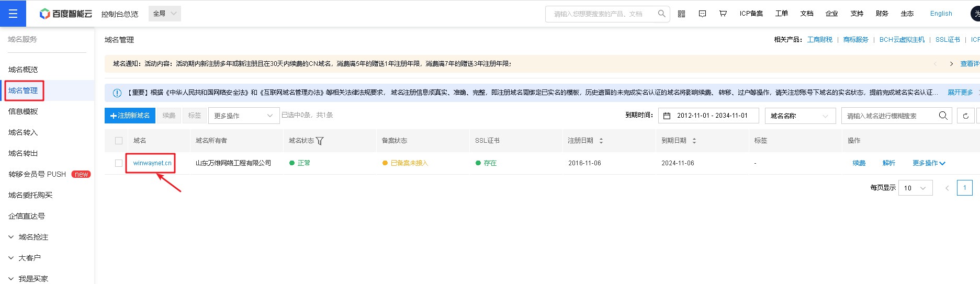This screenshot has width=980, height=284.
Task: Open the winwaynet.cn domain link
Action: 152,163
